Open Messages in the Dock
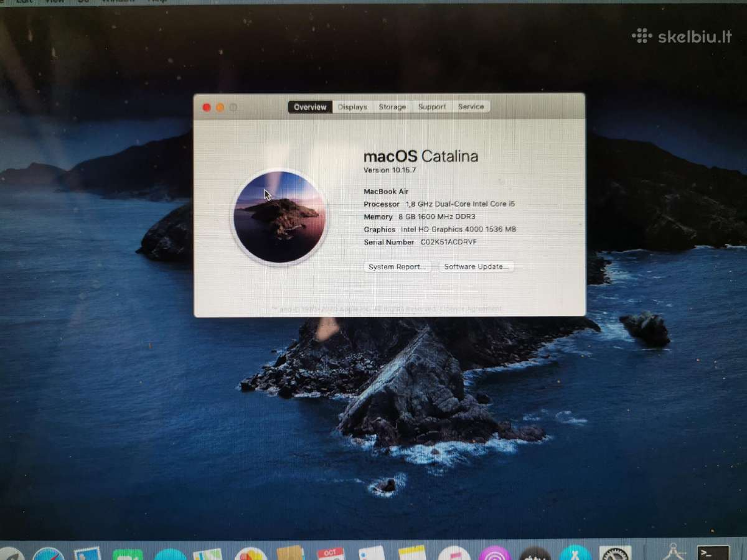 coord(170,554)
